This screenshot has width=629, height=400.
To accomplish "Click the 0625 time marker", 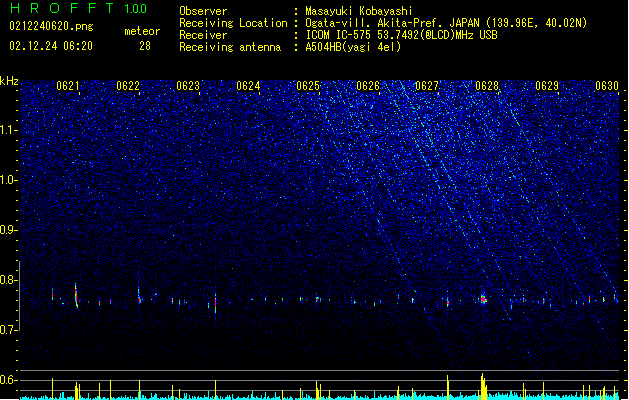I will pyautogui.click(x=308, y=86).
